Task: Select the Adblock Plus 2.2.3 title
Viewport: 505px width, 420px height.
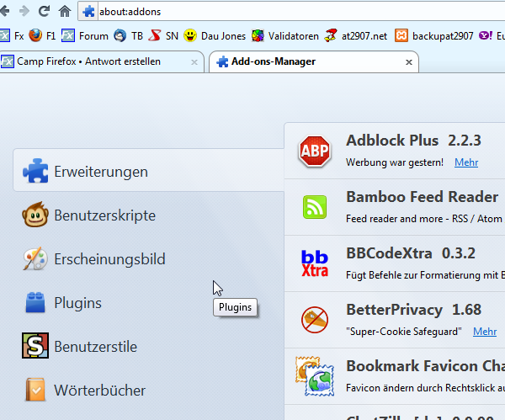Action: coord(413,141)
